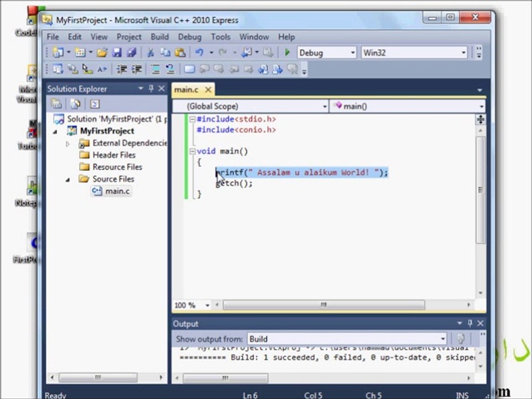Open the 100 % zoom dropdown
The image size is (532, 399).
(207, 305)
